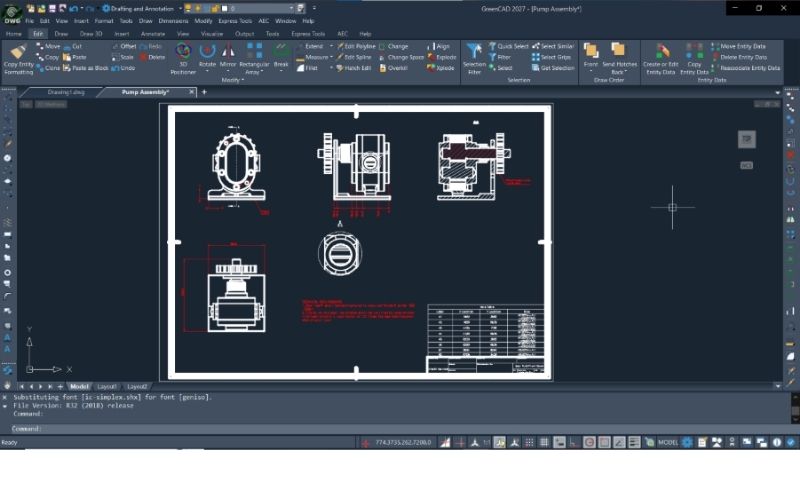Click Create or Edit Entity Data icon
800x500 pixels.
(x=662, y=51)
